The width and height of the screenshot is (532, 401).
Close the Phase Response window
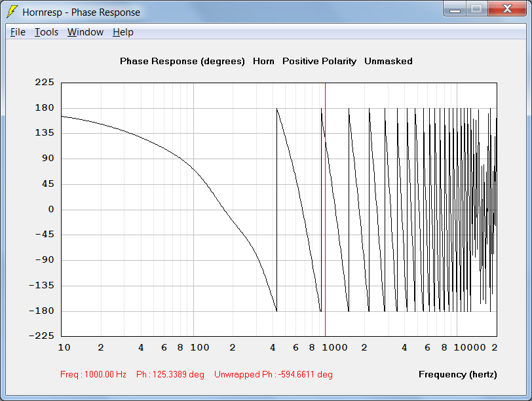click(x=507, y=9)
